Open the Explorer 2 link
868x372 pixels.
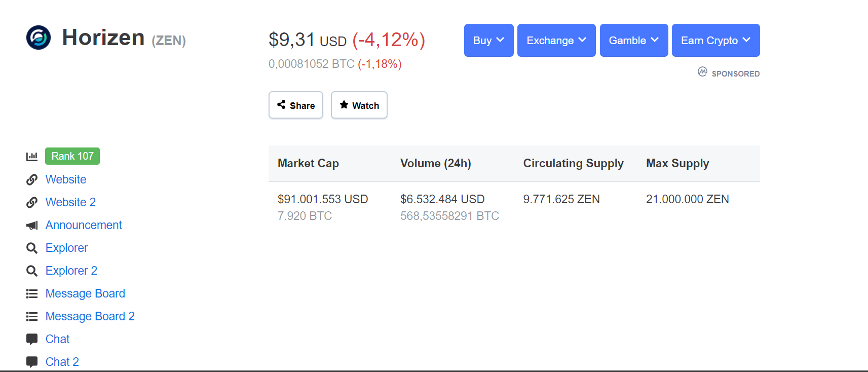(71, 271)
